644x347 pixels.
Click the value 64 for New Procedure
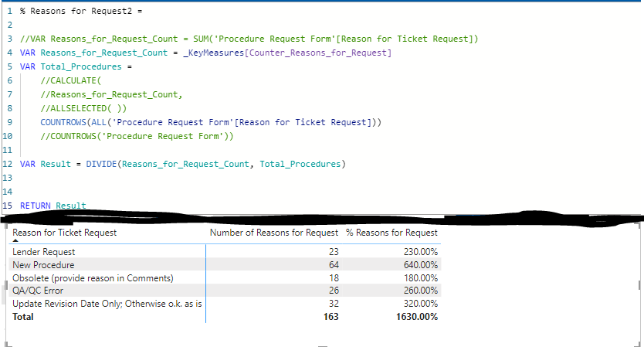pyautogui.click(x=334, y=265)
